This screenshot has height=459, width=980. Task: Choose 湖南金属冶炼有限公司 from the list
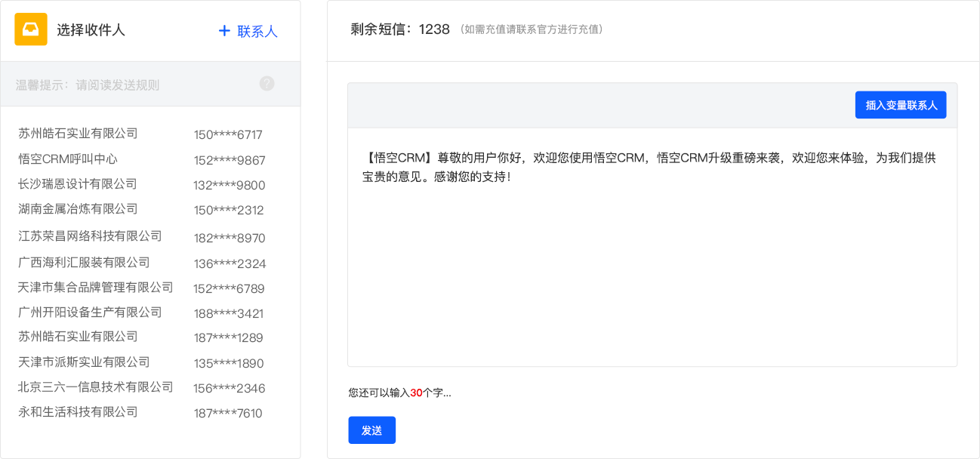78,209
